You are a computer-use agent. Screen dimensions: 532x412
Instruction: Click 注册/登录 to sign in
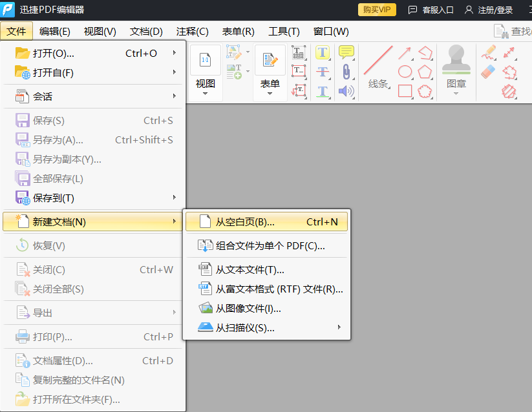click(489, 10)
